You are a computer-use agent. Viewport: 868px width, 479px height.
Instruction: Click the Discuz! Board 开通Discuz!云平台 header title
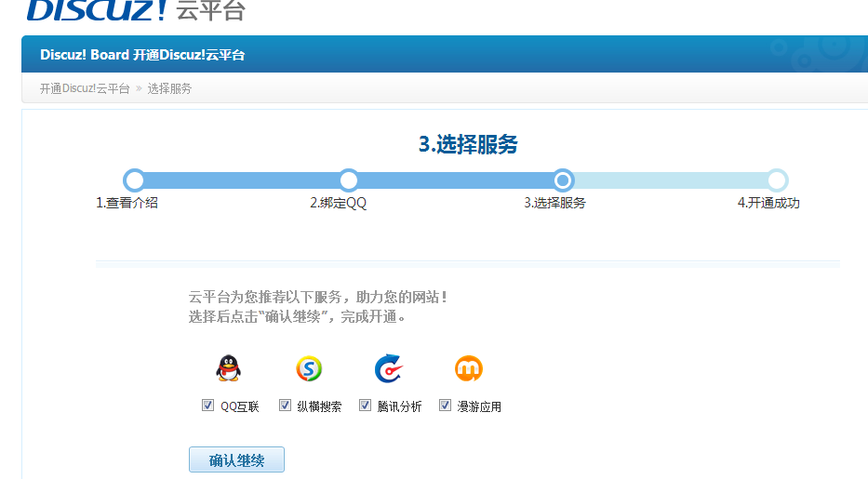[142, 55]
